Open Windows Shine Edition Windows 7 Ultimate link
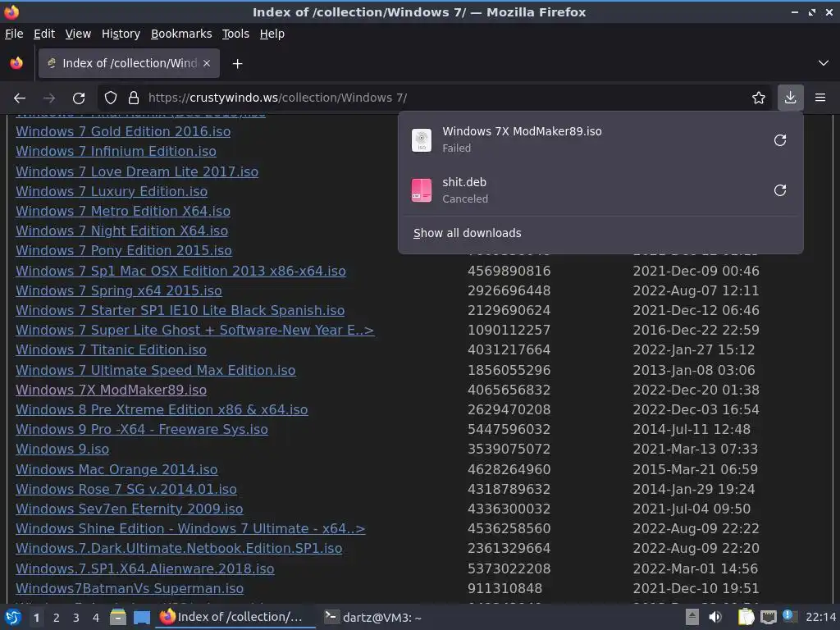The width and height of the screenshot is (840, 630). (x=190, y=529)
